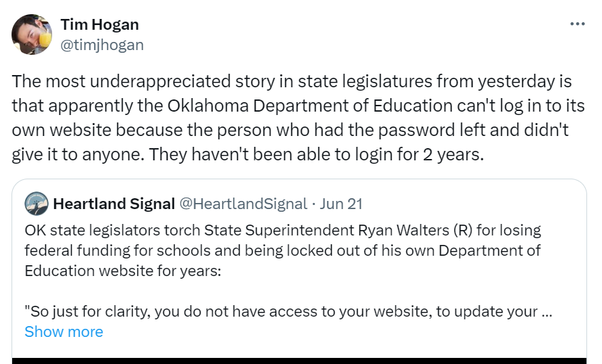Open the Jun 21 timestamp
The width and height of the screenshot is (602, 364).
pyautogui.click(x=341, y=204)
